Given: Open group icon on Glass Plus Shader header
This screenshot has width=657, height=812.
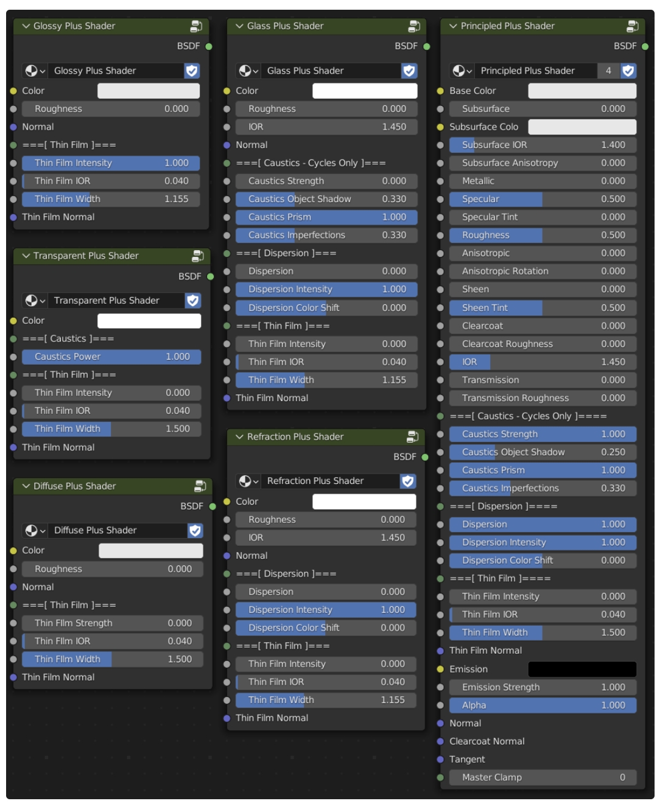Looking at the screenshot, I should point(414,26).
